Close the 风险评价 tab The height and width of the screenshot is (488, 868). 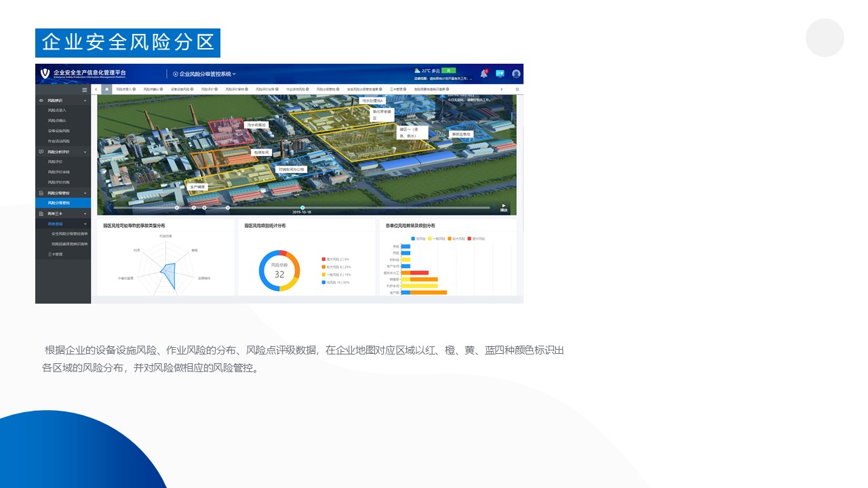pyautogui.click(x=216, y=89)
